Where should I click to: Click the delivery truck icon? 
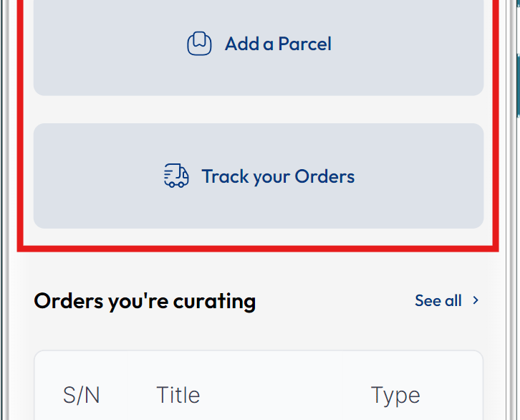pos(176,176)
